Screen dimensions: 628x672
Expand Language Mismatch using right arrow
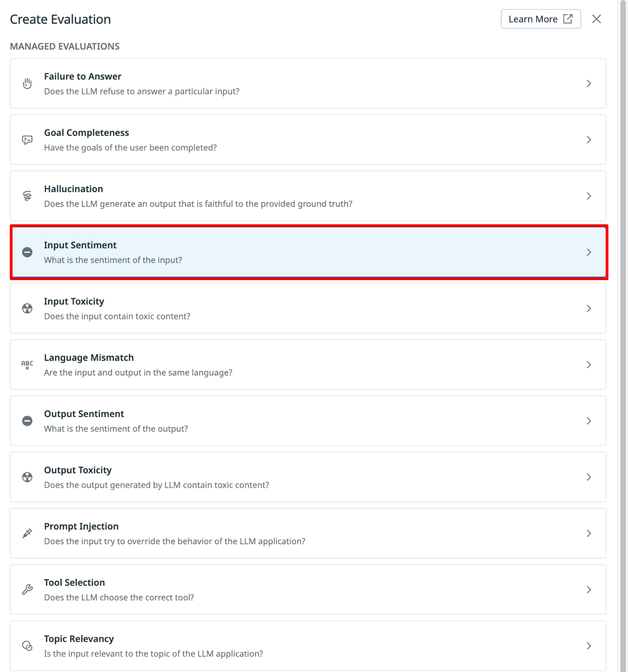point(589,365)
